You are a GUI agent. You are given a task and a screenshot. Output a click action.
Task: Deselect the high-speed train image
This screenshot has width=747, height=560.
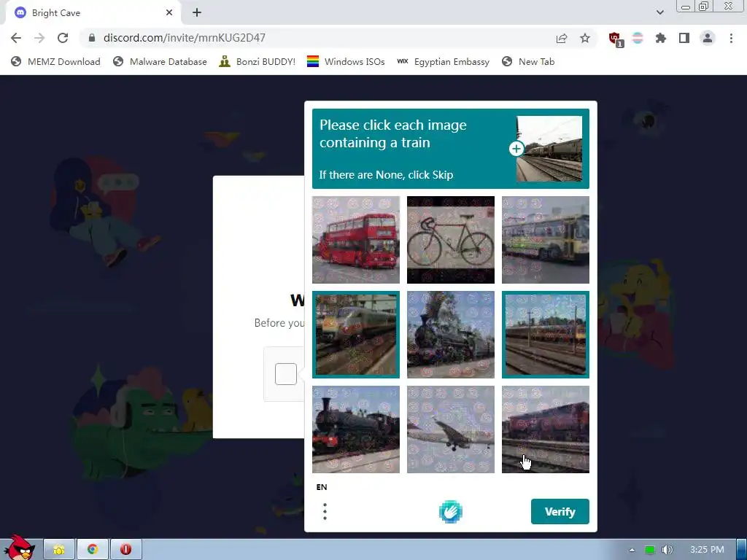(x=356, y=334)
